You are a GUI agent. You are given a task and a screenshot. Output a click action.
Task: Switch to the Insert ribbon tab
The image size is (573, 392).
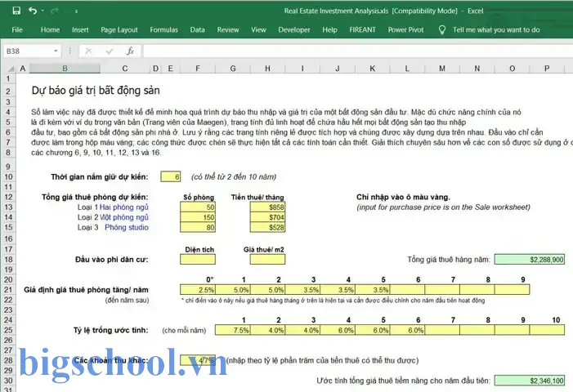[80, 30]
